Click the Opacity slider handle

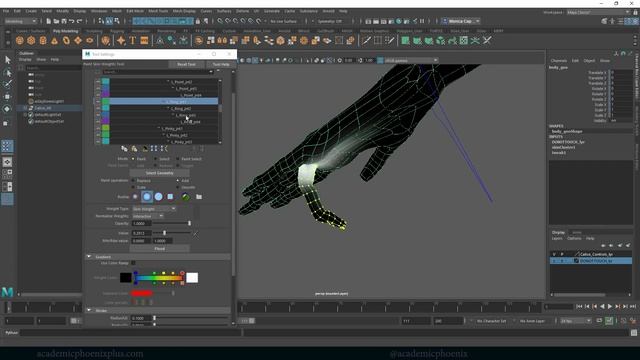pos(189,223)
